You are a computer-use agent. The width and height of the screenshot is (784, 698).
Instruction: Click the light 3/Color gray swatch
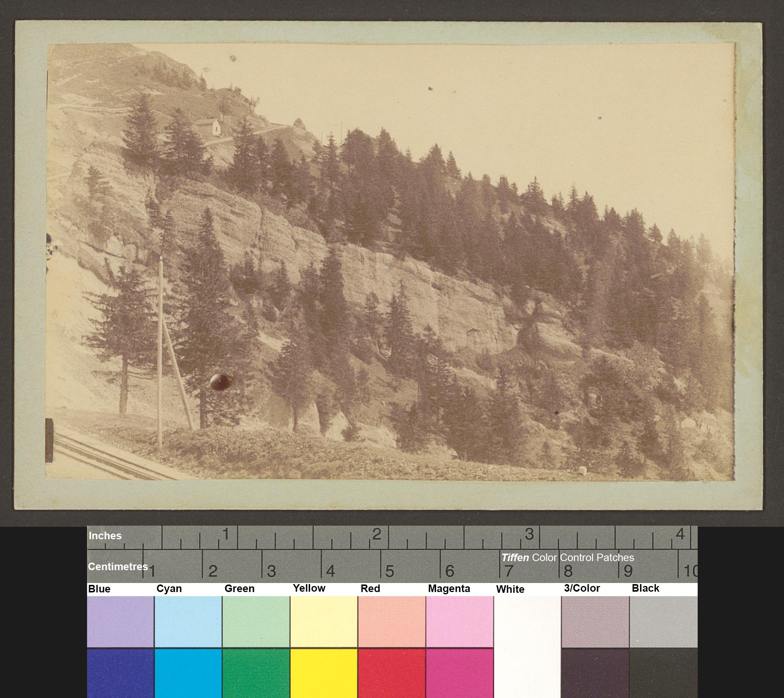(595, 621)
